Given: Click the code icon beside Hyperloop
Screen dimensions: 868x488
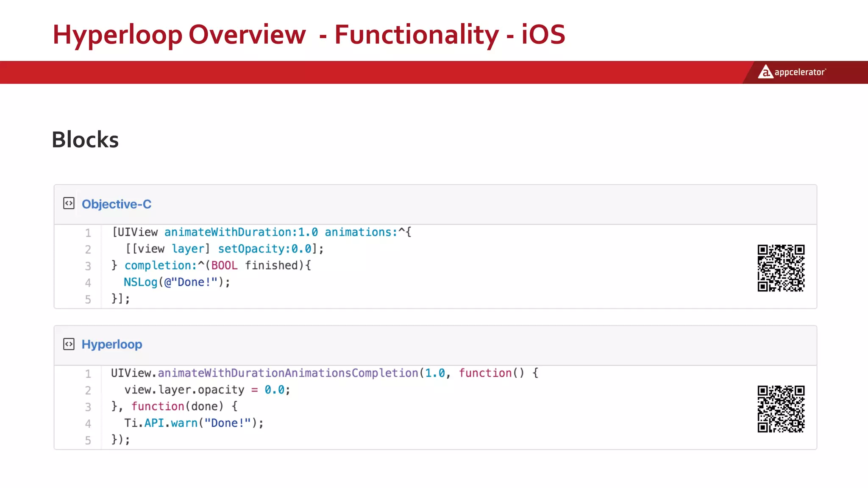Looking at the screenshot, I should pyautogui.click(x=69, y=344).
